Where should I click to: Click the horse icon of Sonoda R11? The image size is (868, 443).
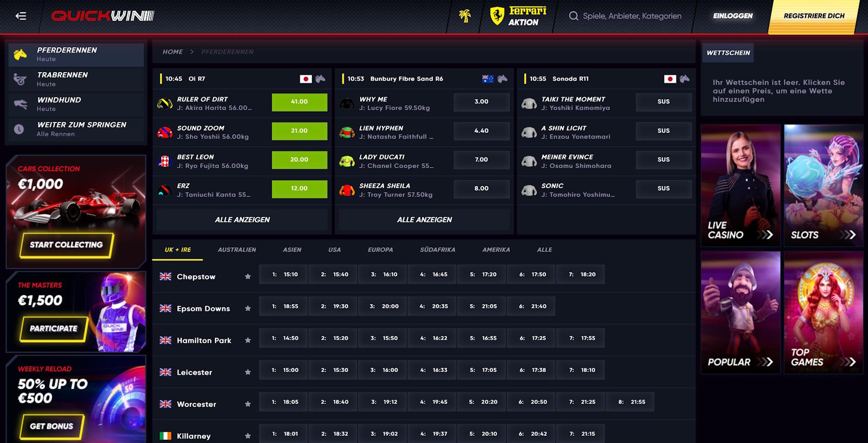click(685, 79)
